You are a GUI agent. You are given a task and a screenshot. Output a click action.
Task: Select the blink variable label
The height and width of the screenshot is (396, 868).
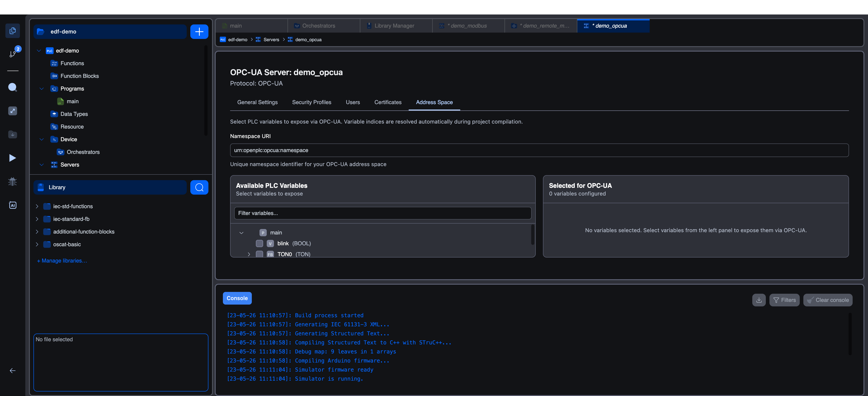283,243
